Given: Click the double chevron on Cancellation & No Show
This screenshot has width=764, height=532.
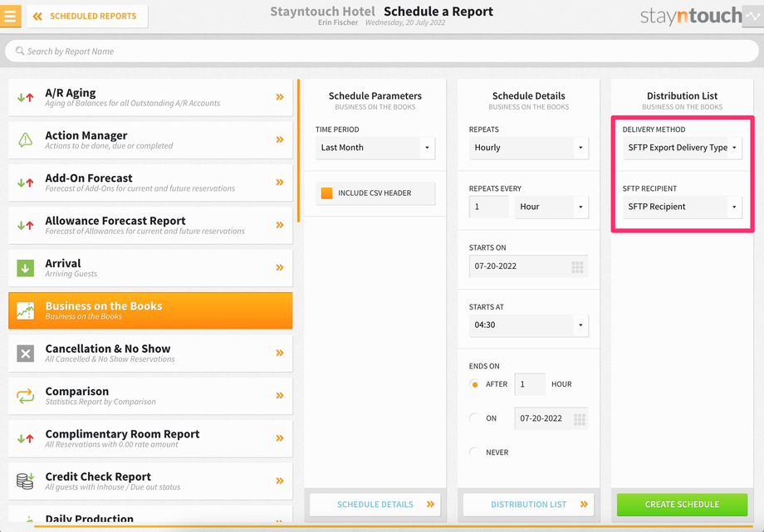Looking at the screenshot, I should pos(280,353).
